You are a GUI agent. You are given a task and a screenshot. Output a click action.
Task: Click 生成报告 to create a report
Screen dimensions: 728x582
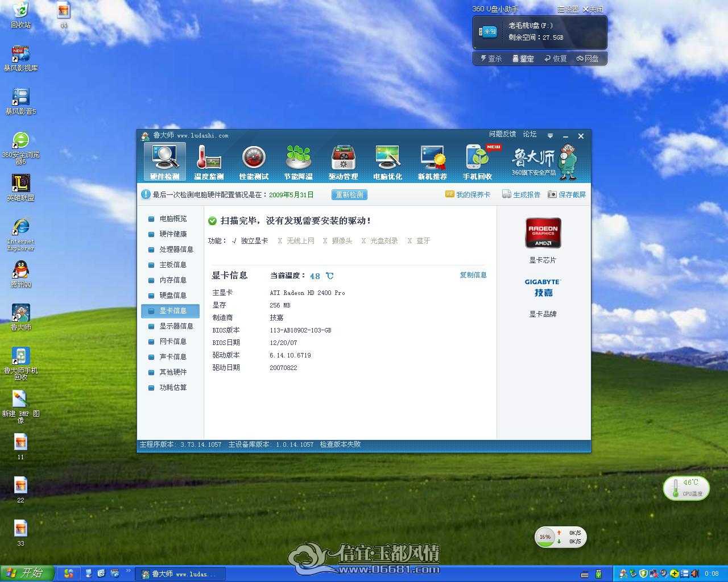tap(522, 194)
